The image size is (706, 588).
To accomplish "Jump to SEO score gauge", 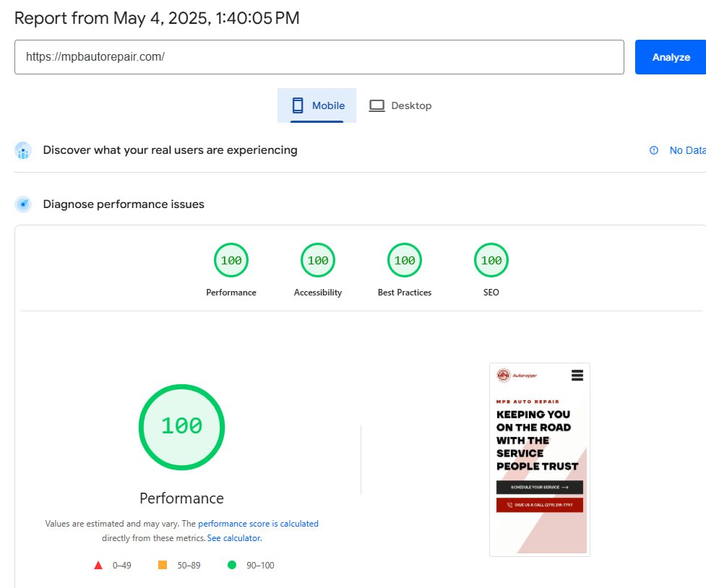I will pos(491,261).
